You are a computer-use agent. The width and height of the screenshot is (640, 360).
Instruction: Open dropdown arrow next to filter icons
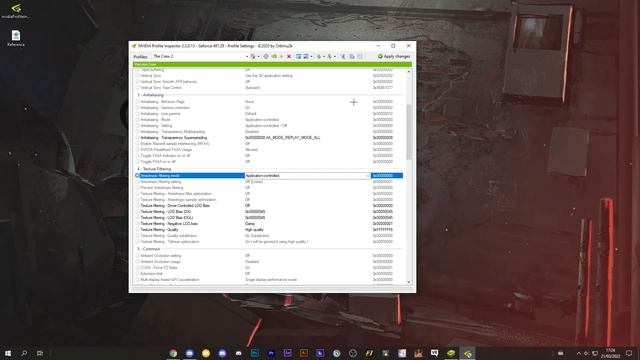(311, 56)
